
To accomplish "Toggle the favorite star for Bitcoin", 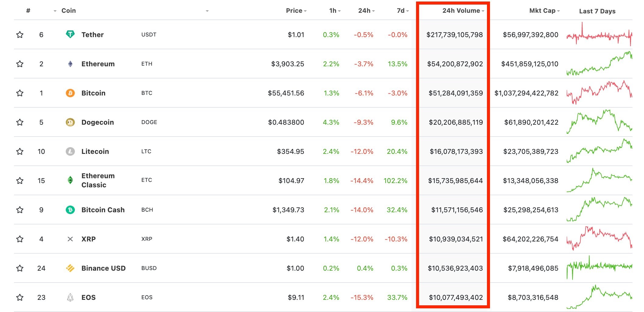I will (x=20, y=93).
